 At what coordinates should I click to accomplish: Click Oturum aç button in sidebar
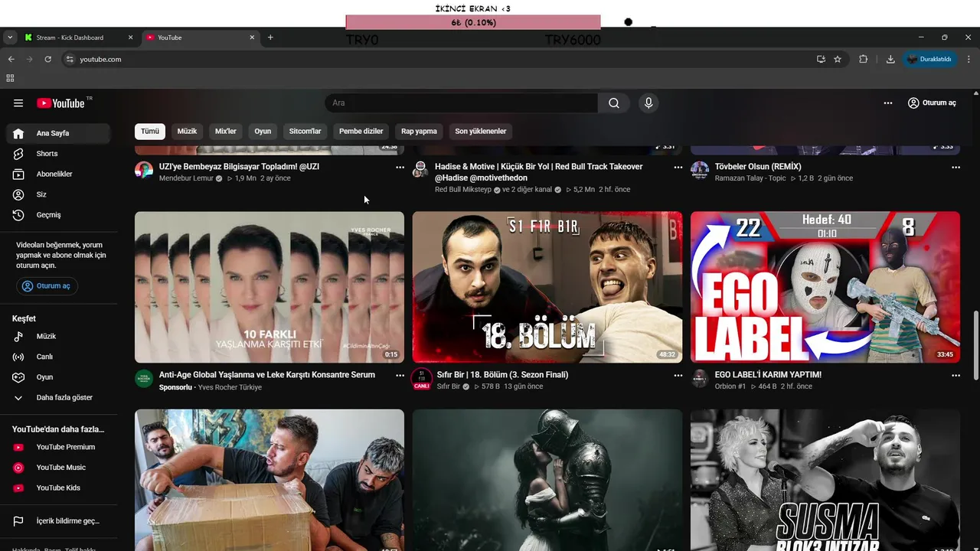point(47,286)
